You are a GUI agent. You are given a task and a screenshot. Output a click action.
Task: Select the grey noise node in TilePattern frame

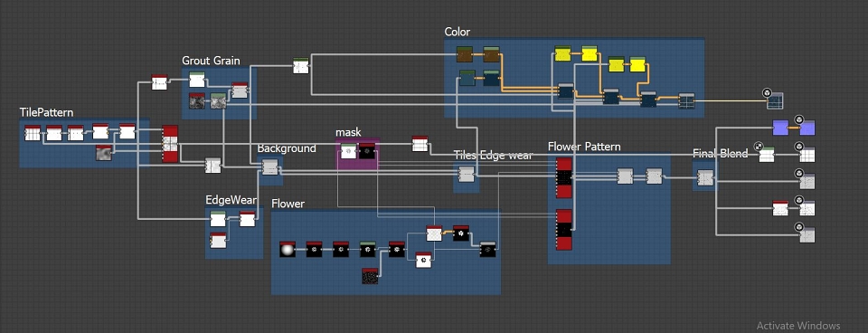tap(103, 153)
